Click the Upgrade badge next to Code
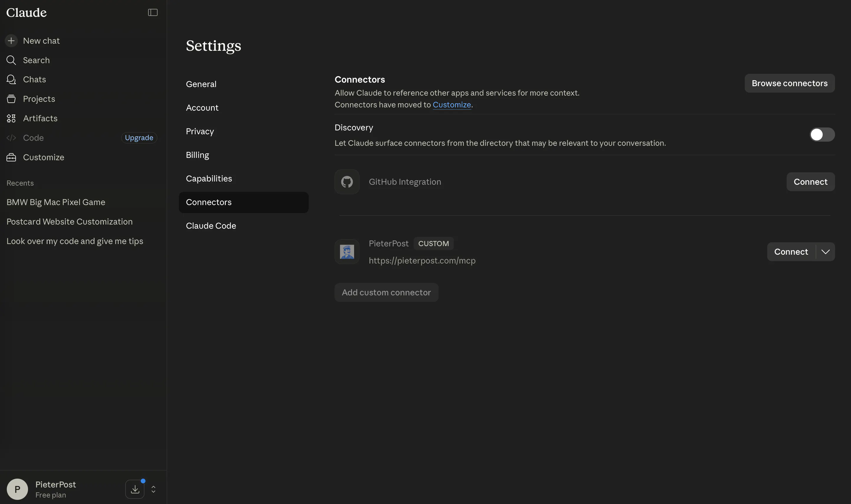 click(x=139, y=138)
